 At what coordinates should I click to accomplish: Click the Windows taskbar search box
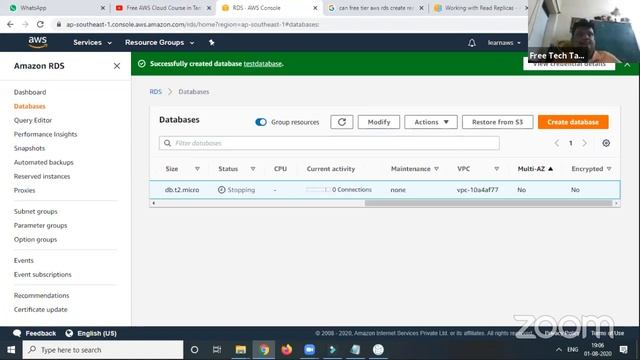click(103, 350)
